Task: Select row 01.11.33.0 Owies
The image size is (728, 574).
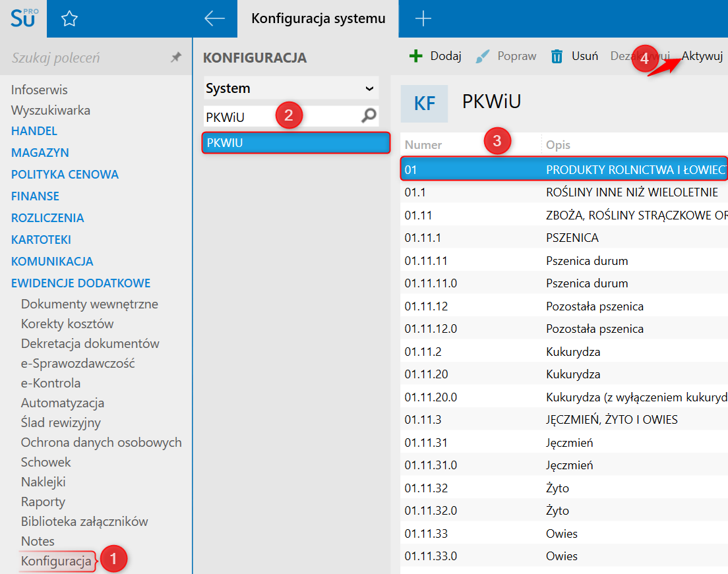Action: 564,556
